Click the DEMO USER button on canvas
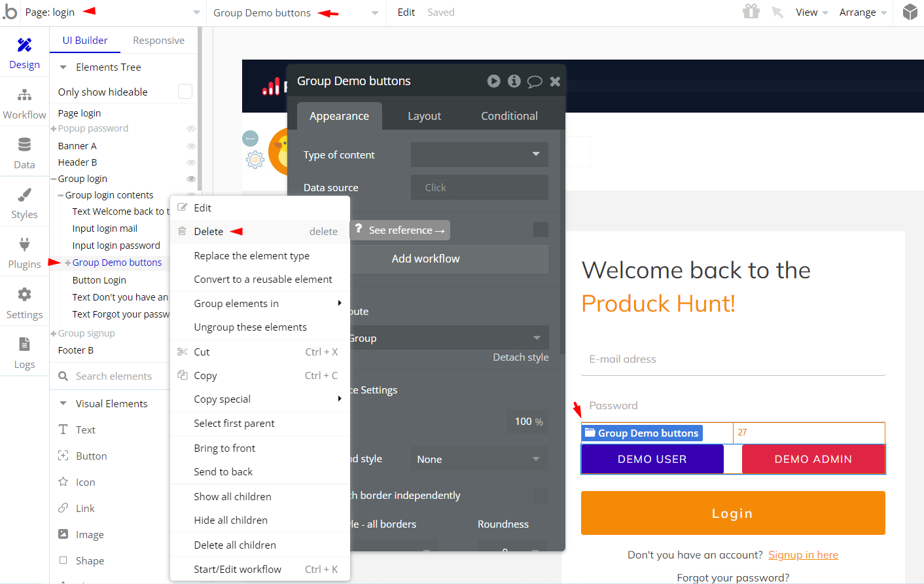This screenshot has width=924, height=584. click(x=652, y=459)
